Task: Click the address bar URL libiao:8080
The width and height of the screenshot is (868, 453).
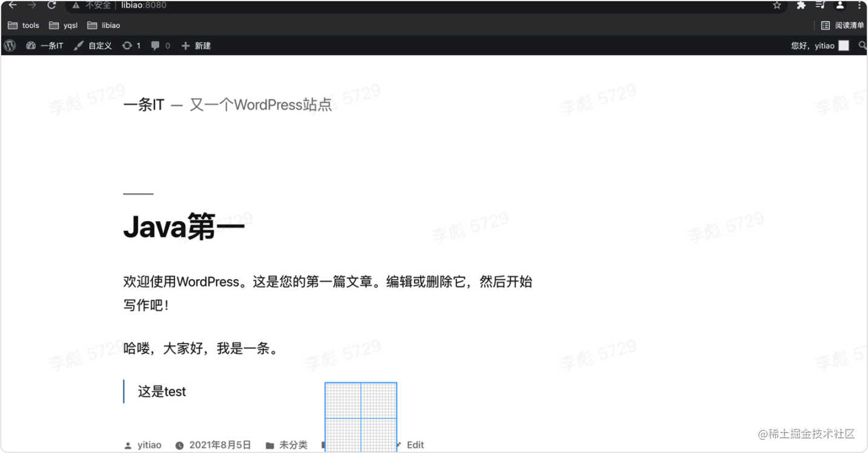Action: click(x=143, y=5)
